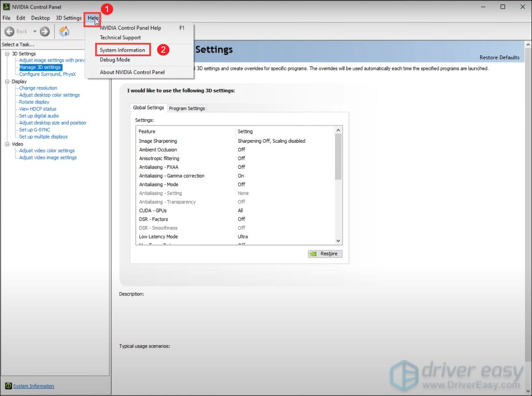Close the open Help menu
This screenshot has width=532, height=396.
coord(92,18)
